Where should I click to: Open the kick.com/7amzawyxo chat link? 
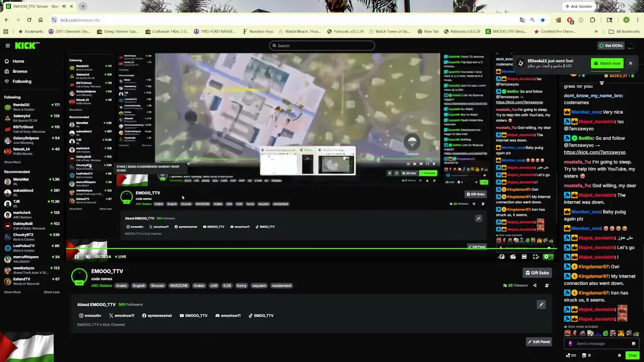coord(595,152)
